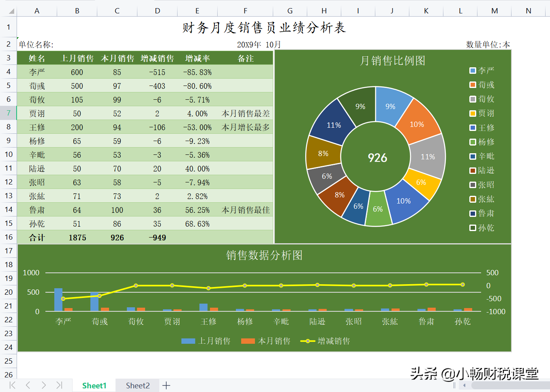The height and width of the screenshot is (392, 550).
Task: Select the Sheet1 tab
Action: pos(94,386)
